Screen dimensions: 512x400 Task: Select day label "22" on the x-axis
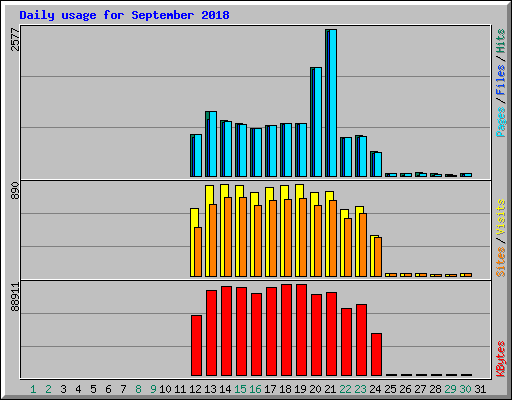(345, 389)
